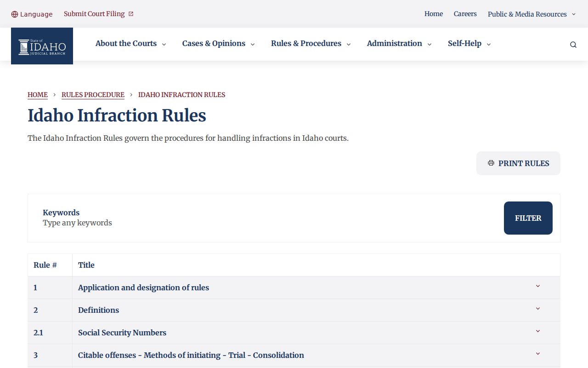Click the PRINT RULES button
The image size is (588, 368).
[x=518, y=163]
